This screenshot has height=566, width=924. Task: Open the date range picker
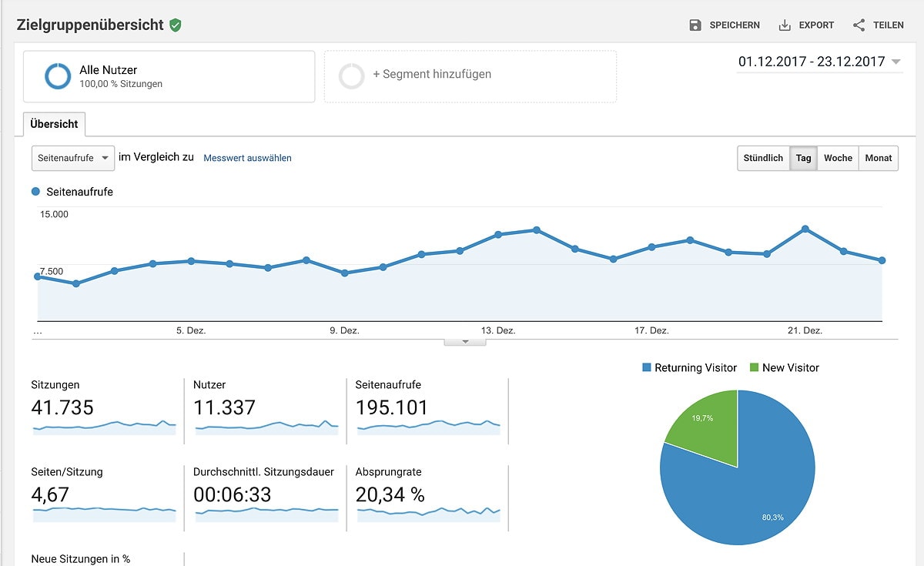tap(819, 62)
